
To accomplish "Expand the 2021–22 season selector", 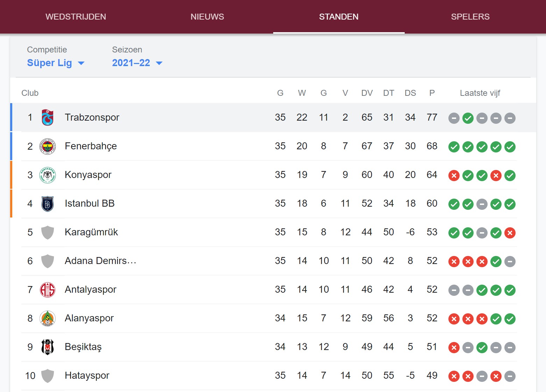I will 137,63.
